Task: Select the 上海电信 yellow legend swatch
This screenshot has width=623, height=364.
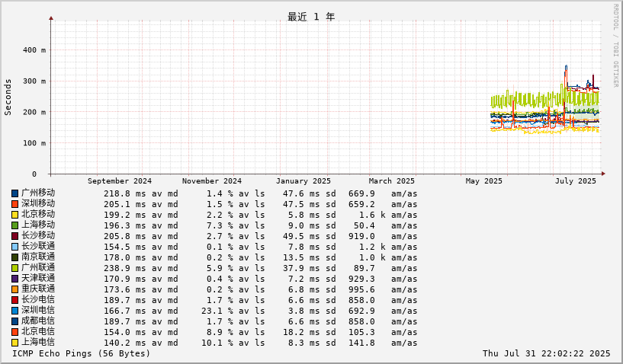Action: (x=14, y=343)
